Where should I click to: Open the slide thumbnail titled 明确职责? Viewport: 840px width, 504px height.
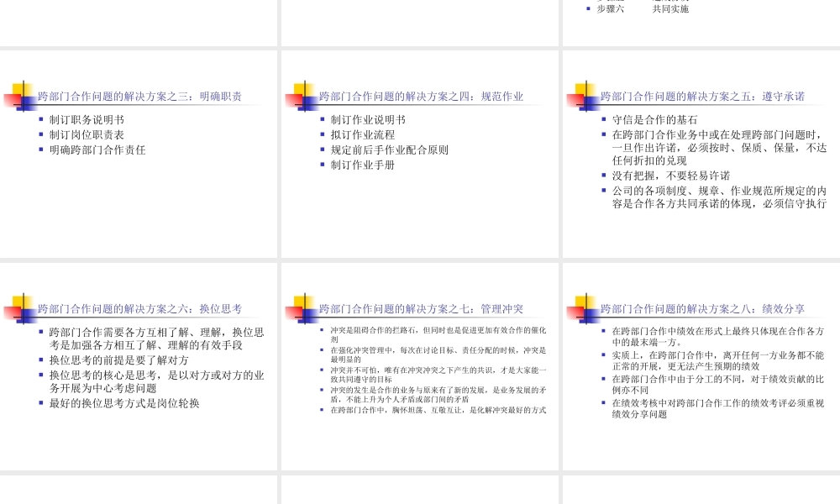point(139,154)
